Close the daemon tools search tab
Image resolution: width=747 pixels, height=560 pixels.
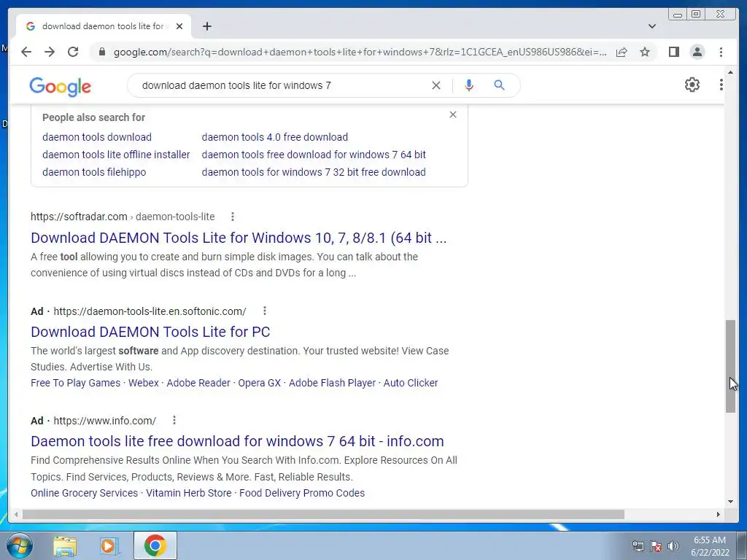(179, 26)
